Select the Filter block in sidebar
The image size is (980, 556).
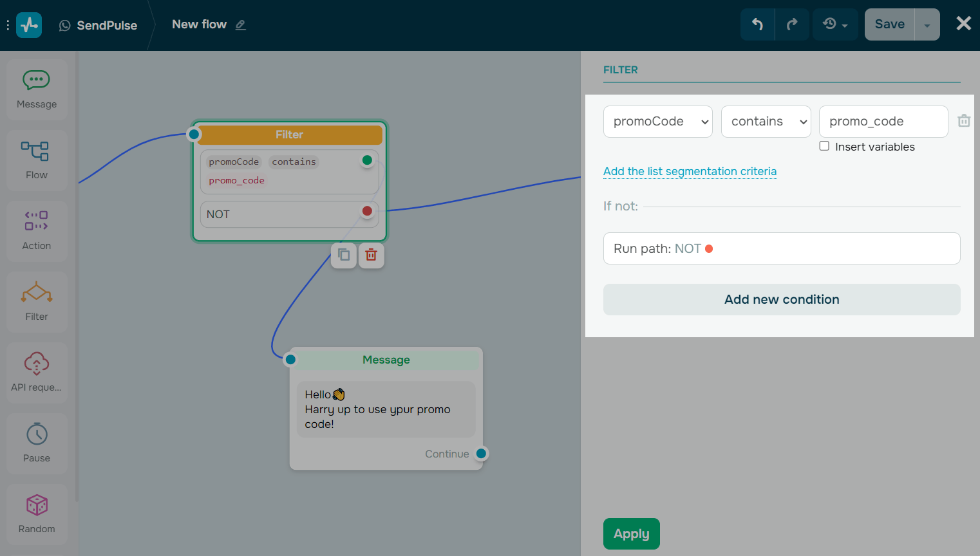tap(37, 301)
